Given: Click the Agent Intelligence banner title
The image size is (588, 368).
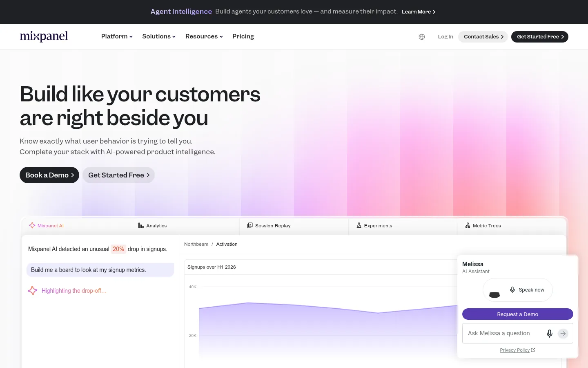Looking at the screenshot, I should click(x=181, y=11).
